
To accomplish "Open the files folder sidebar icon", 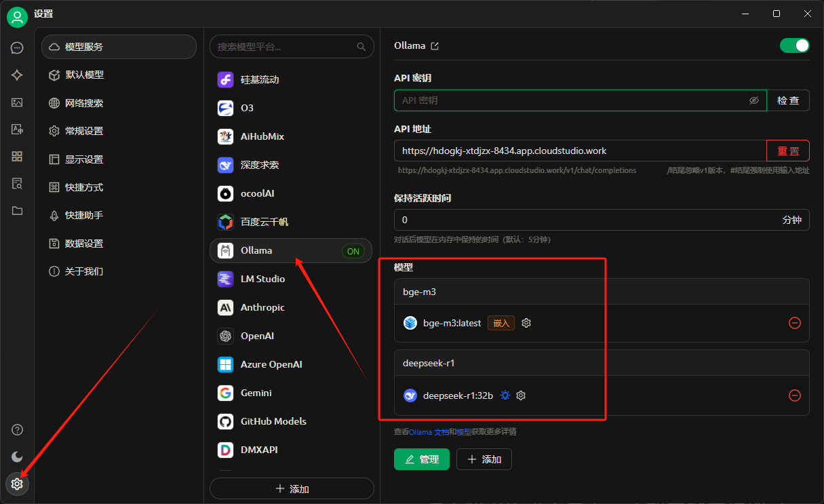I will [x=17, y=211].
